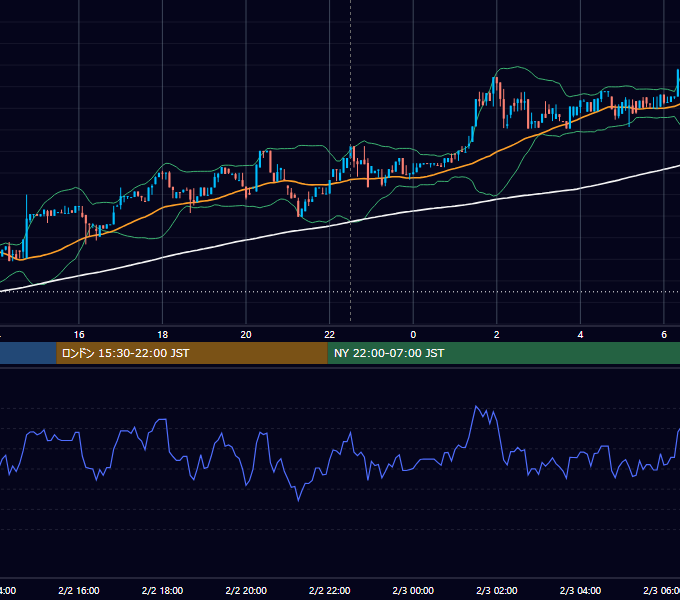This screenshot has height=600, width=680.
Task: Click the 2/2 18:00 lower axis label
Action: [162, 590]
